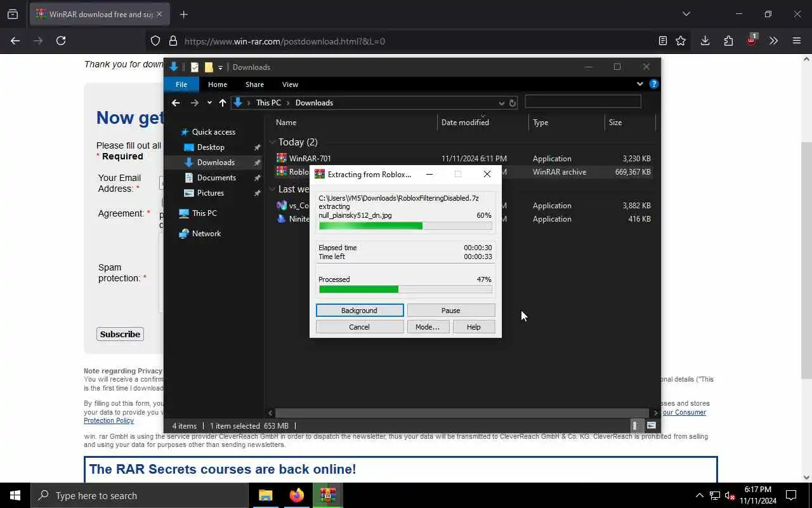Open the Mode... settings
This screenshot has width=812, height=508.
click(x=428, y=327)
